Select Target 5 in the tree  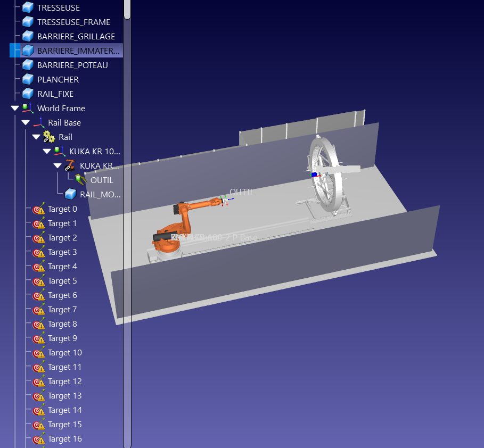(x=62, y=281)
